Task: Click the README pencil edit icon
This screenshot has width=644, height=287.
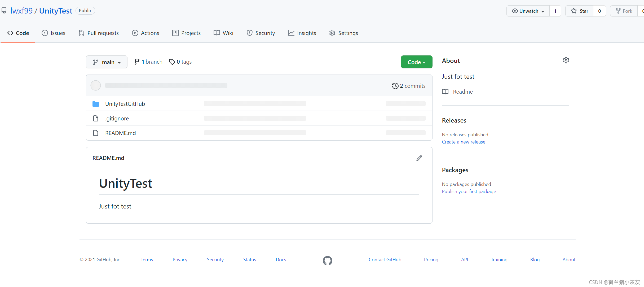Action: [x=419, y=158]
